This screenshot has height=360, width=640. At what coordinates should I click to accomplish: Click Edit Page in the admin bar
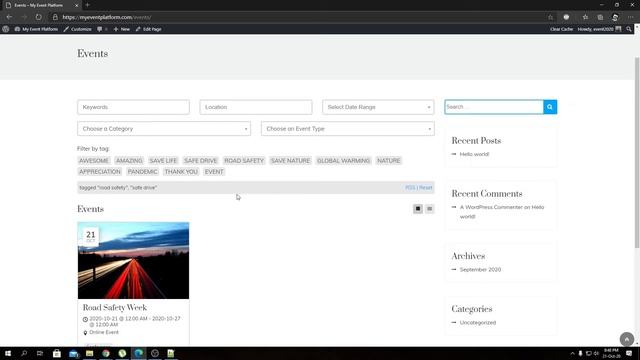[149, 29]
